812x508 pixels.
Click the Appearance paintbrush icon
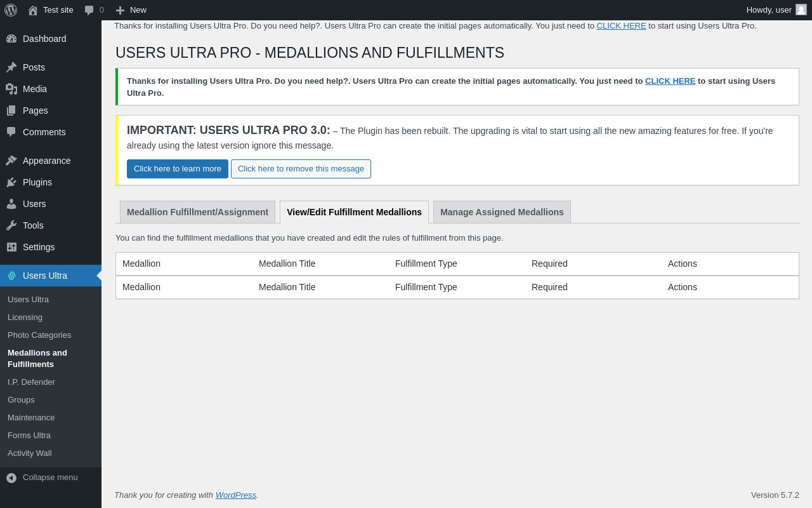11,161
